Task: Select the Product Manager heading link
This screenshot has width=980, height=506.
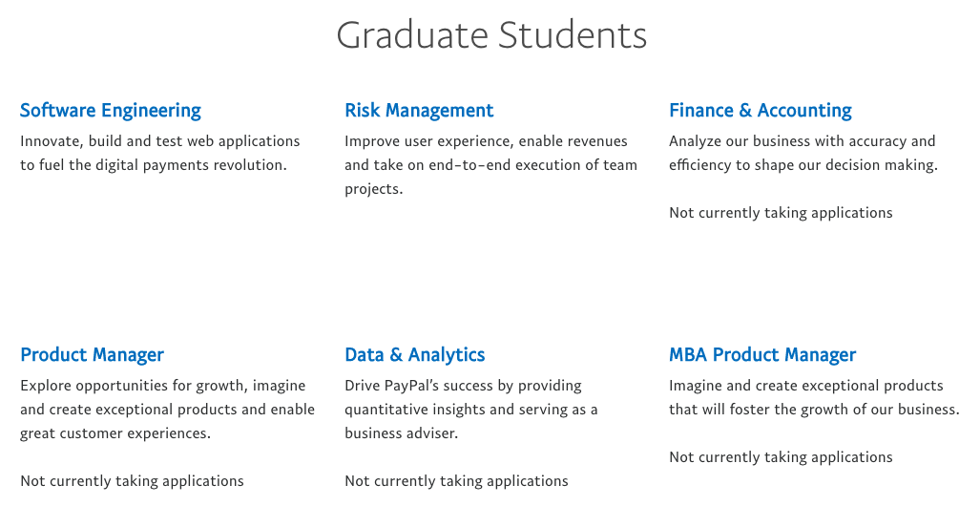Action: pos(92,355)
